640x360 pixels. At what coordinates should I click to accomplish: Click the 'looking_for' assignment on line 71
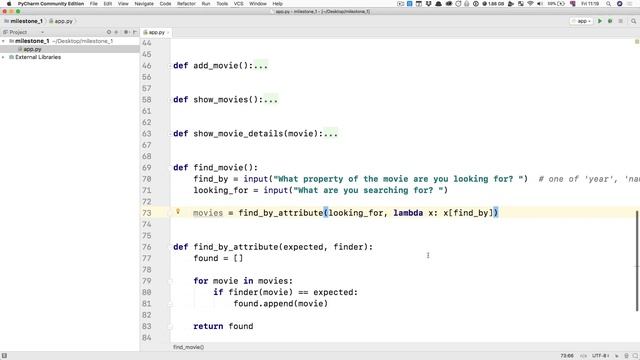(x=221, y=190)
